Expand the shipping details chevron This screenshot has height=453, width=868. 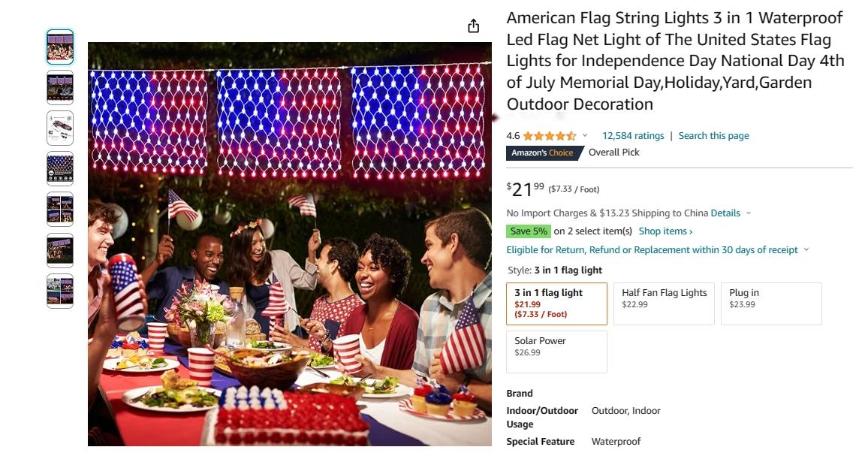click(749, 213)
